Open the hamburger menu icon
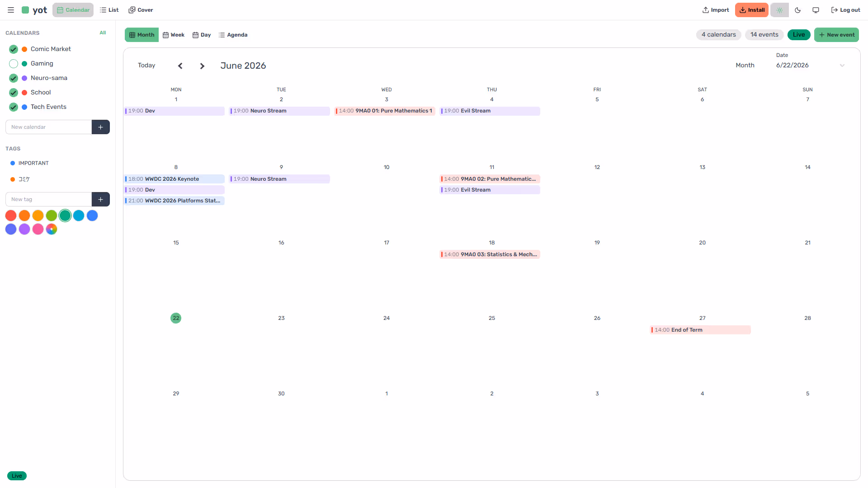This screenshot has height=488, width=868. [x=11, y=10]
